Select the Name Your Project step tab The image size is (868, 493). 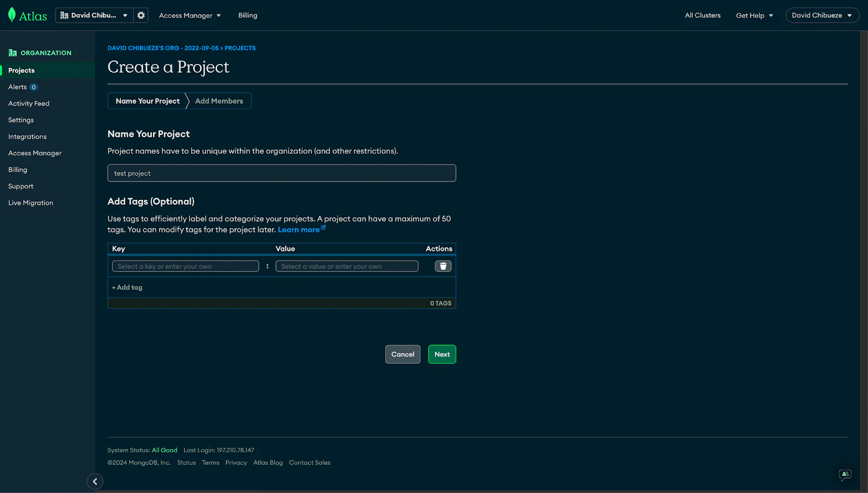click(x=148, y=101)
